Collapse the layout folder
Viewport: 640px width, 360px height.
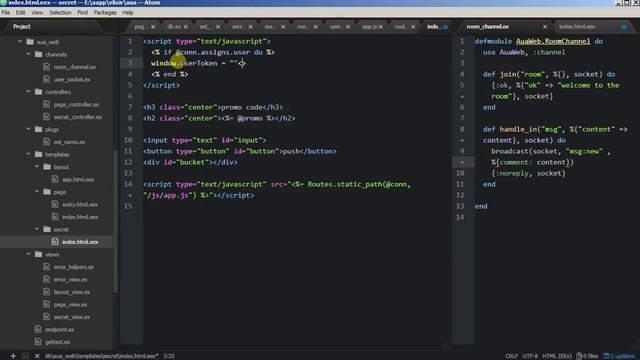coord(37,167)
